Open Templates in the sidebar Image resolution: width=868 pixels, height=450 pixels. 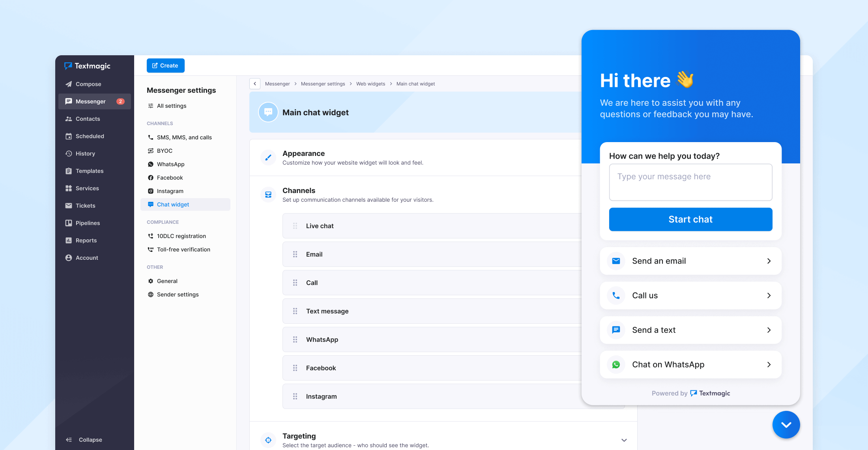[x=95, y=171]
